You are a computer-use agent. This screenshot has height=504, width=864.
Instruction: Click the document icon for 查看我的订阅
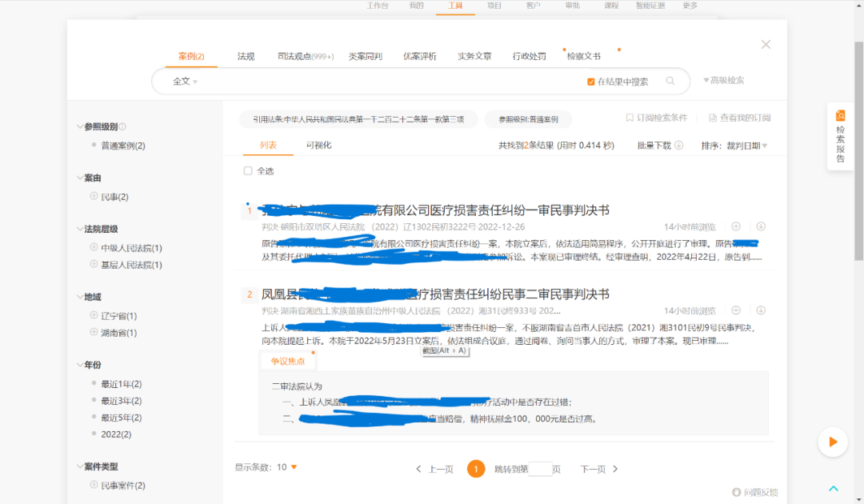712,117
